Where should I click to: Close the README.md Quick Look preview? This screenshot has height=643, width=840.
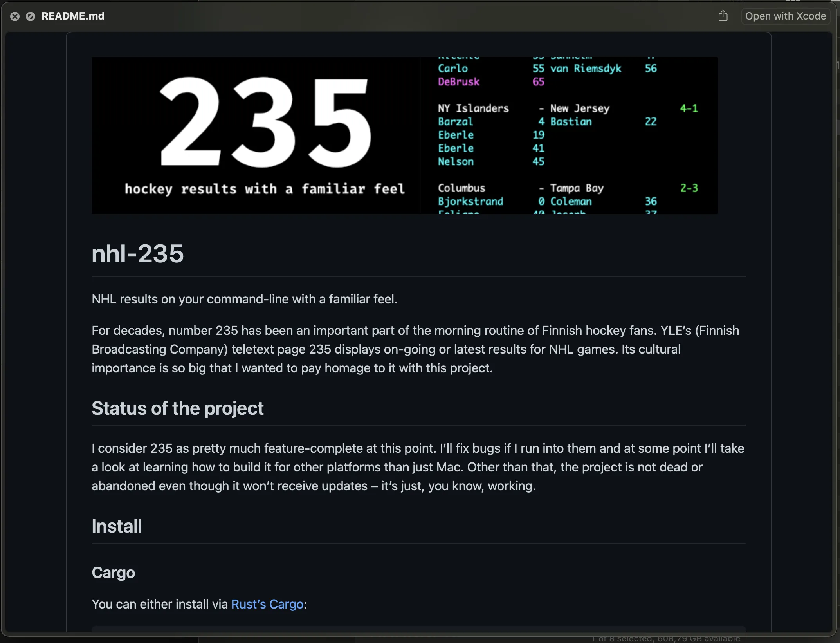[15, 16]
